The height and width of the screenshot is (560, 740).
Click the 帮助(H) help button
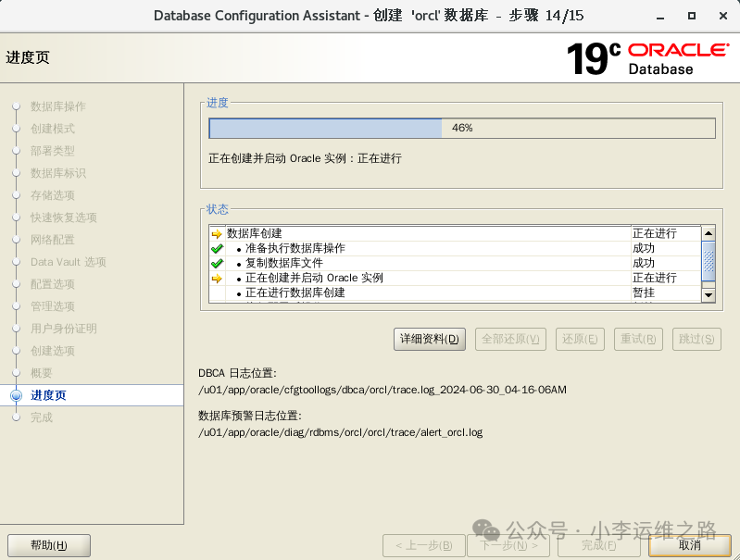(x=49, y=545)
